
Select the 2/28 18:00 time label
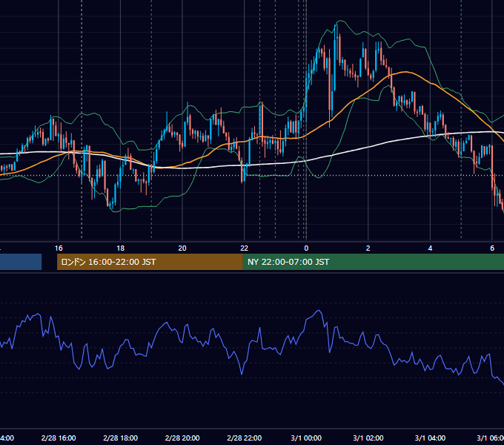pyautogui.click(x=121, y=438)
